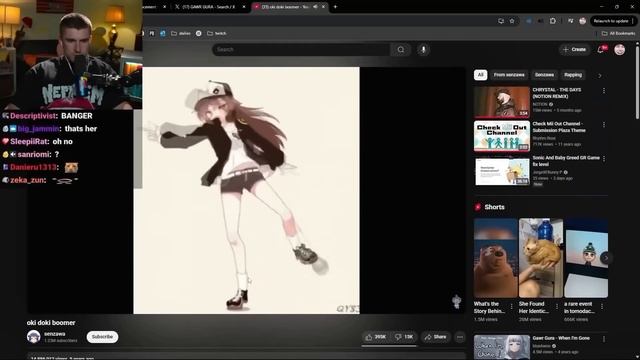
Task: Click the CHRYSTAL THE DAYS video title
Action: pyautogui.click(x=557, y=93)
